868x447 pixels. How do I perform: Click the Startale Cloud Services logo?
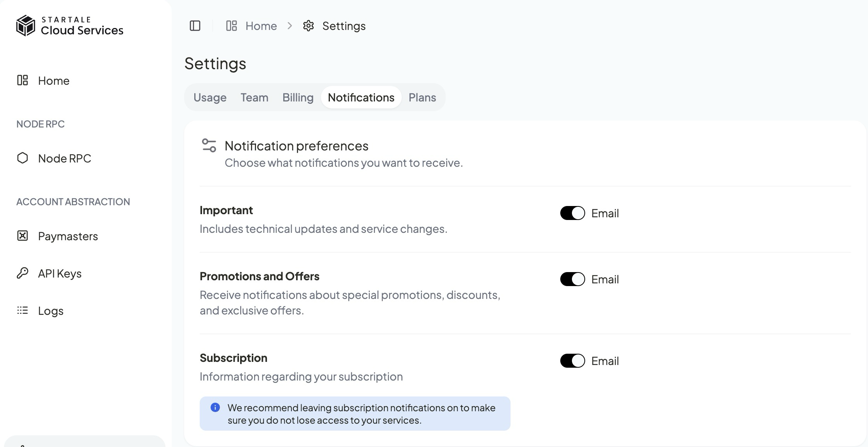click(x=70, y=25)
